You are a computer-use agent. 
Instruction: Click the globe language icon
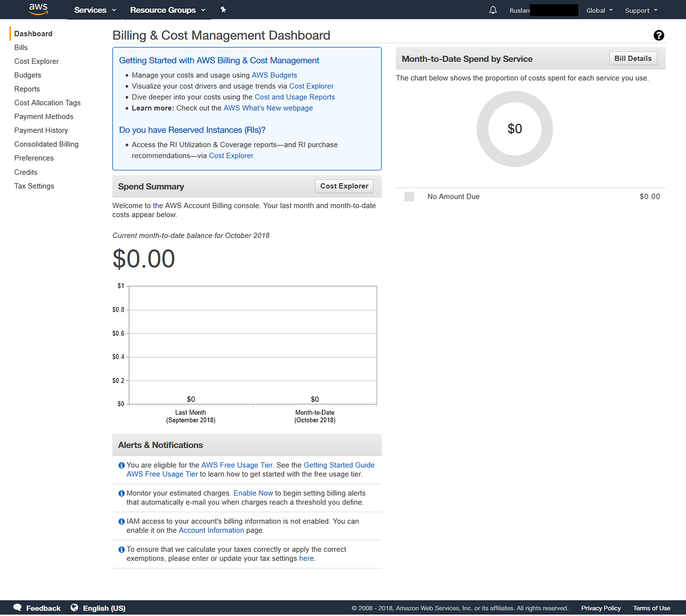point(74,608)
